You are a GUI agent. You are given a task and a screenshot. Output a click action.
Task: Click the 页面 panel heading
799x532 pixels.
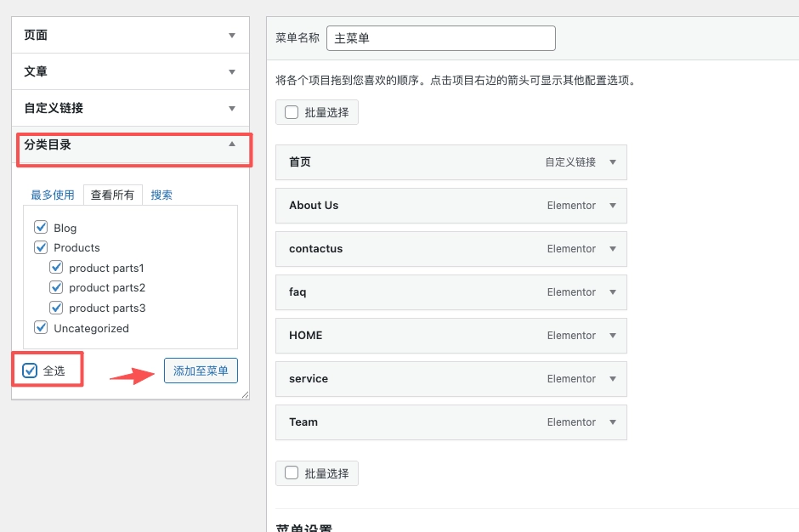[36, 35]
